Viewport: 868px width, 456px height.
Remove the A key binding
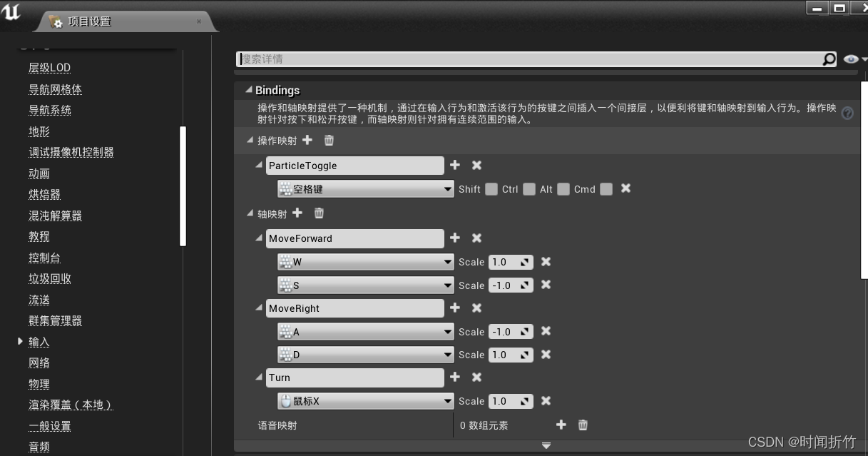[546, 331]
